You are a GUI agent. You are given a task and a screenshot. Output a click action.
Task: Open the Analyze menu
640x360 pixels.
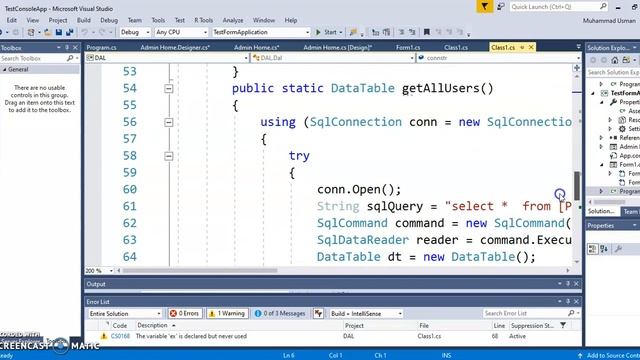point(233,20)
